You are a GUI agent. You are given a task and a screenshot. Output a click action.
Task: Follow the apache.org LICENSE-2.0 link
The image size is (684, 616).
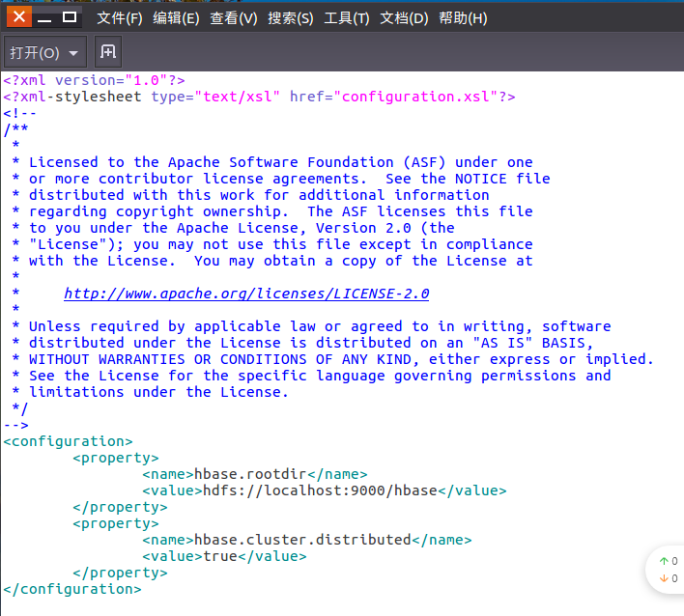pyautogui.click(x=246, y=294)
